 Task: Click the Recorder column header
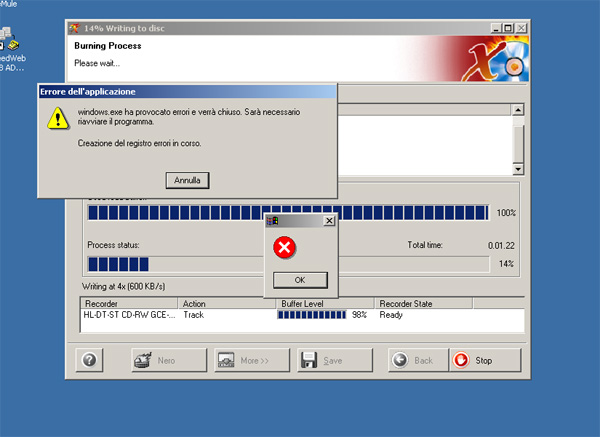point(129,303)
